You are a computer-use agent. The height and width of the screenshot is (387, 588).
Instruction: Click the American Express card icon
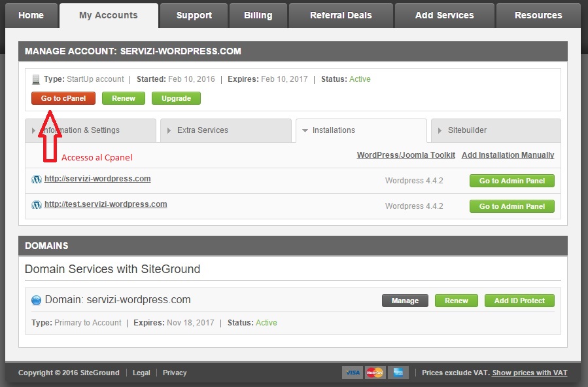398,373
